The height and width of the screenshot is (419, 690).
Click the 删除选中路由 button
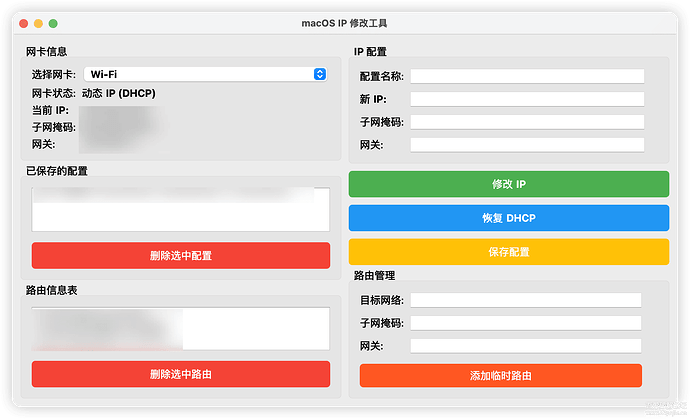tap(181, 374)
